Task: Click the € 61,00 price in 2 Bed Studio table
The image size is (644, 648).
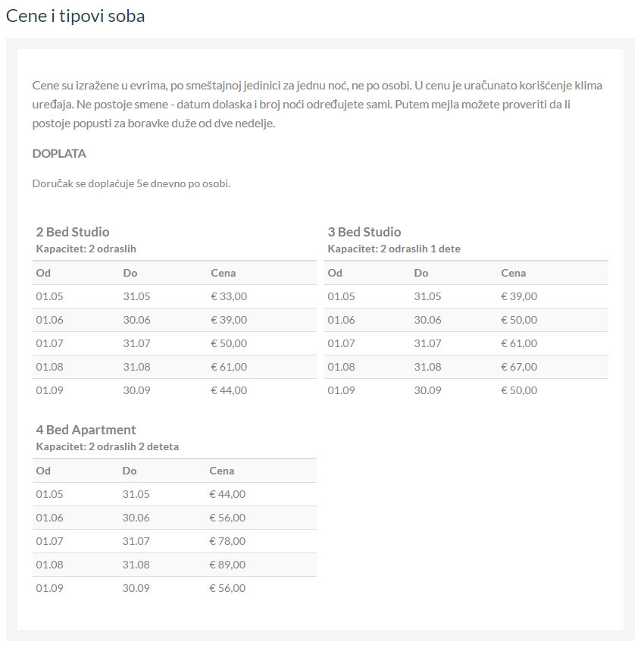Action: point(229,367)
